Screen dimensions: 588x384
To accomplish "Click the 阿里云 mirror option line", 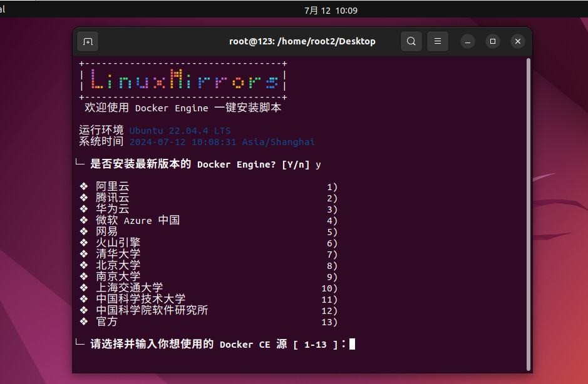I will 209,186.
